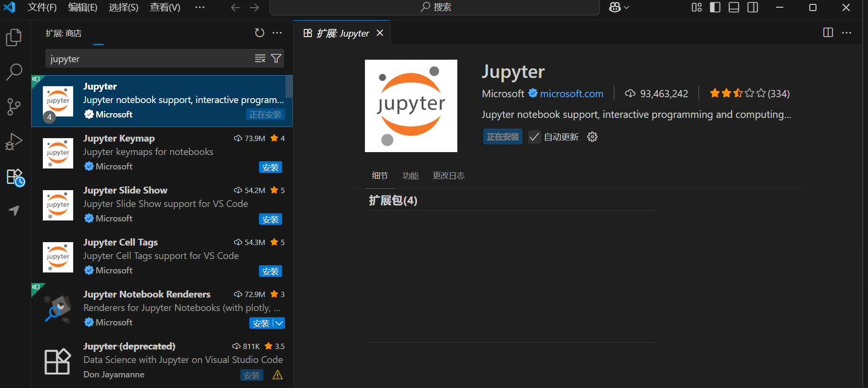The image size is (868, 388).
Task: Click the 扩展包(4) heading
Action: tap(393, 200)
